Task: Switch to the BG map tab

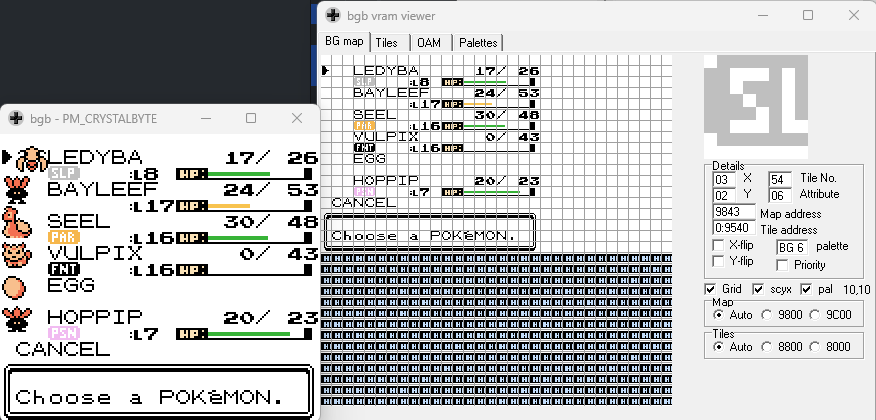Action: pos(345,41)
